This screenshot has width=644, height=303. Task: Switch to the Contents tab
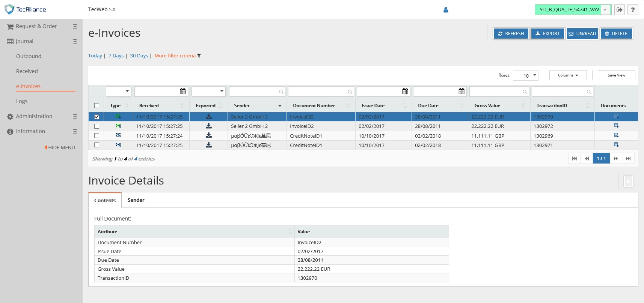point(105,200)
